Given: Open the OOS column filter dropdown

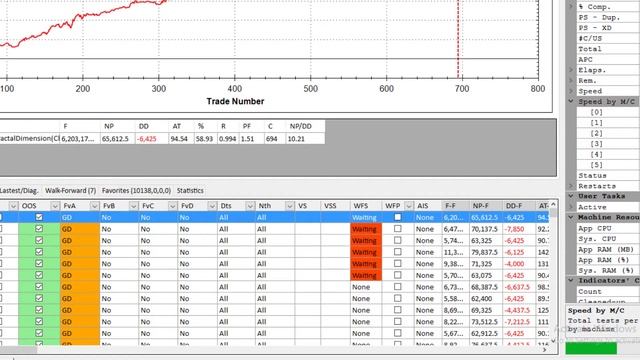Looking at the screenshot, I should [x=55, y=206].
